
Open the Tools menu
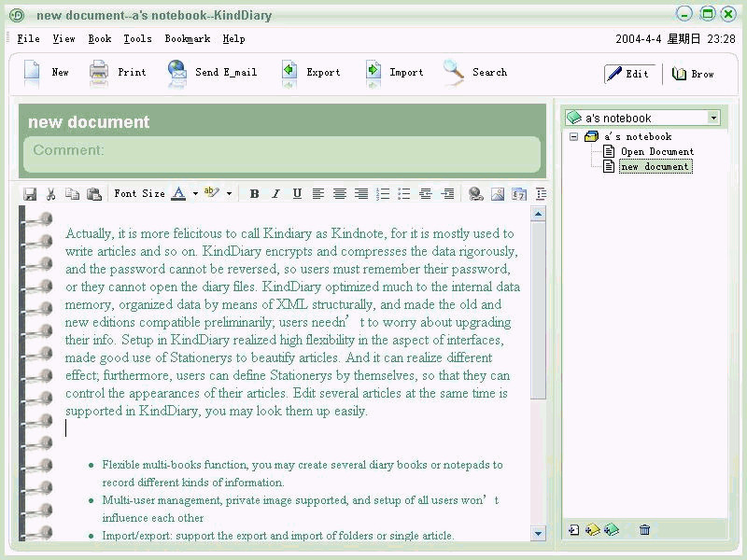(x=137, y=38)
